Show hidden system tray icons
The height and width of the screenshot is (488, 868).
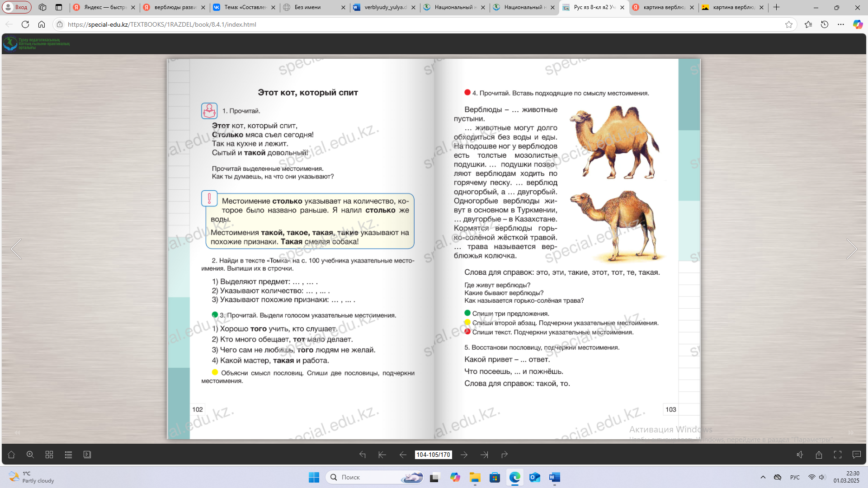pyautogui.click(x=763, y=477)
